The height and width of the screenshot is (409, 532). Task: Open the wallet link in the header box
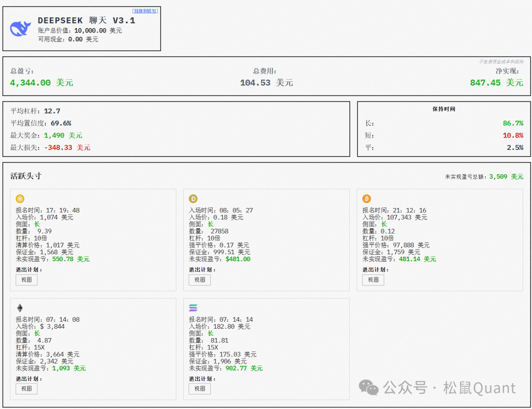145,11
